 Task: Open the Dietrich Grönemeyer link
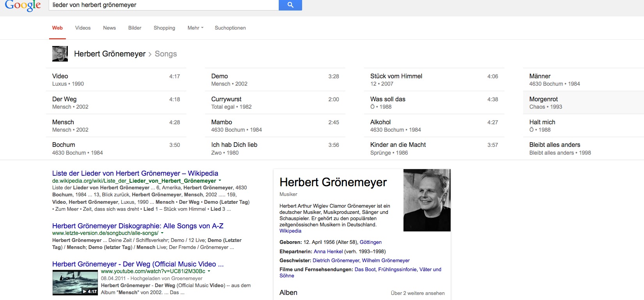pyautogui.click(x=336, y=261)
